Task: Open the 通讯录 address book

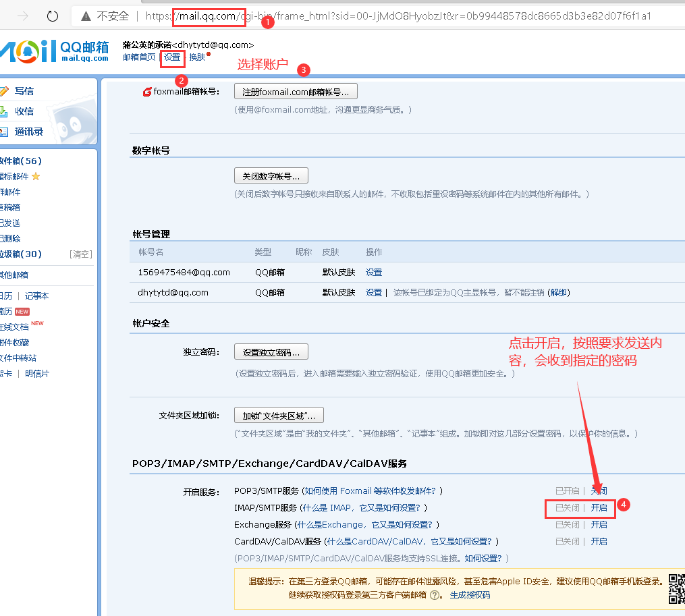Action: (29, 132)
